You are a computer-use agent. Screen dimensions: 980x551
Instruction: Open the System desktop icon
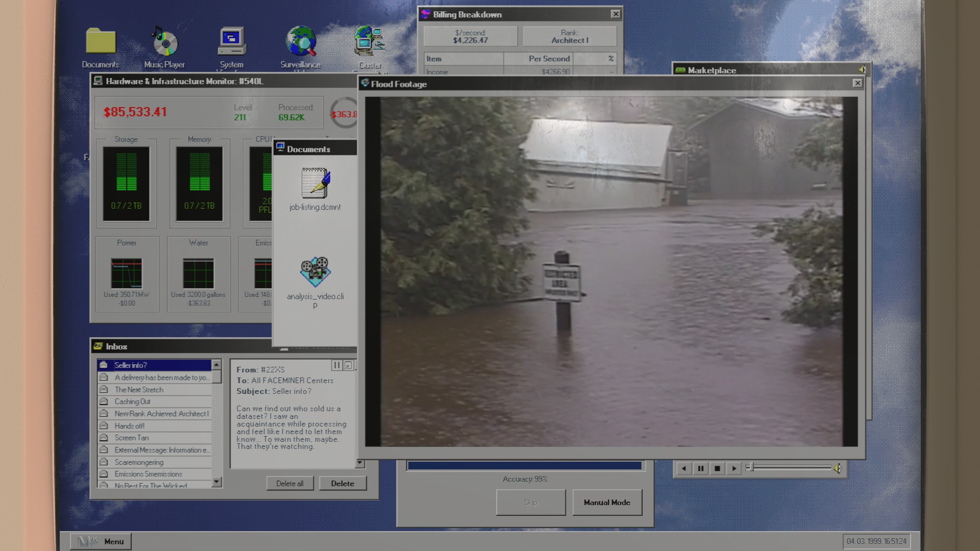232,42
